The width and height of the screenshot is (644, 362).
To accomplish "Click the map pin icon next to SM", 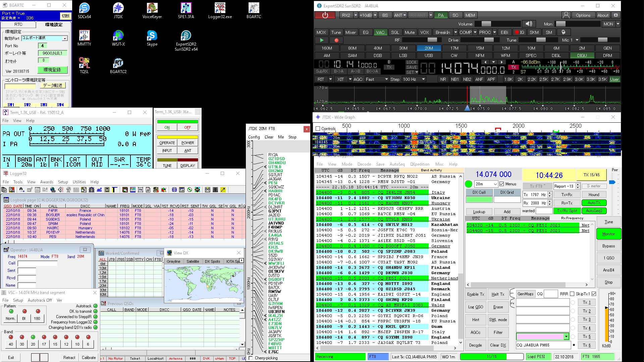I will coord(563,32).
